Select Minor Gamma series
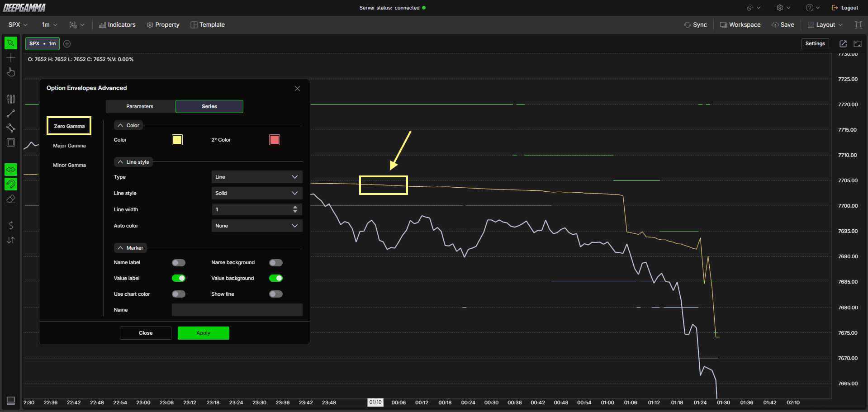This screenshot has height=412, width=868. [69, 165]
